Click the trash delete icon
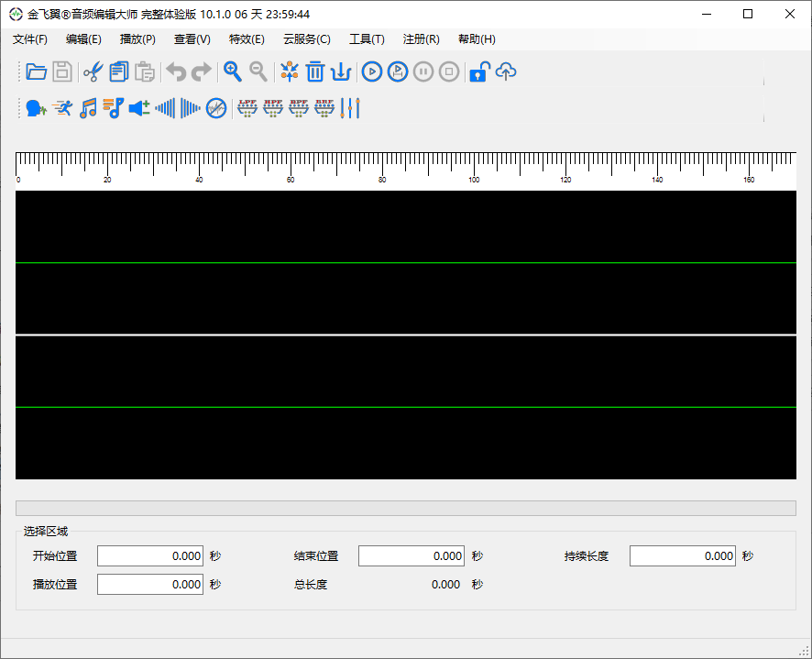 pyautogui.click(x=315, y=71)
